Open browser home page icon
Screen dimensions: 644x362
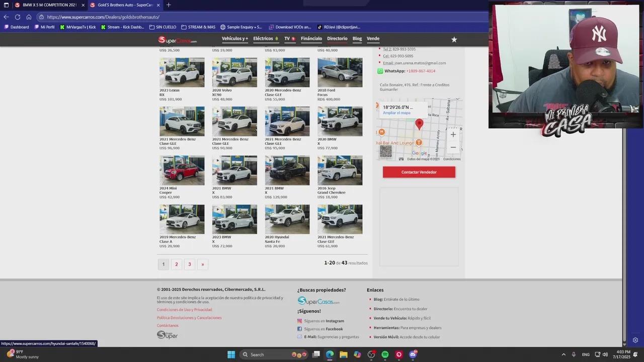[x=29, y=17]
